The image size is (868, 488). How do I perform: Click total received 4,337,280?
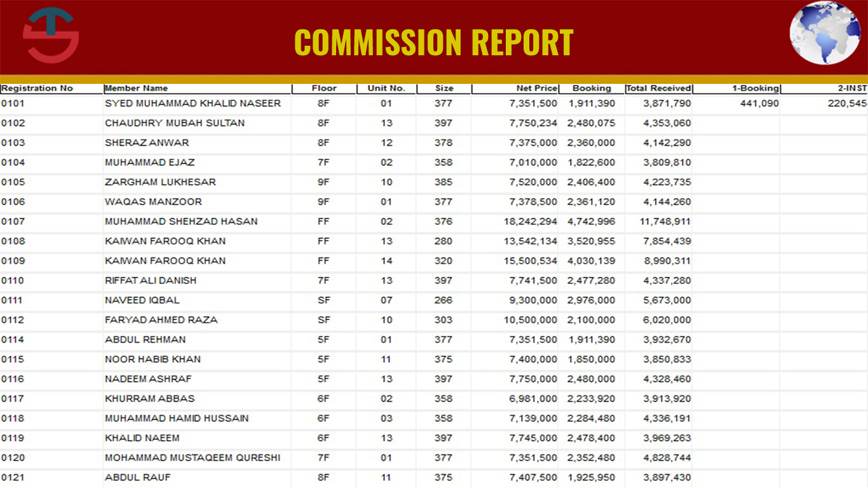click(667, 280)
